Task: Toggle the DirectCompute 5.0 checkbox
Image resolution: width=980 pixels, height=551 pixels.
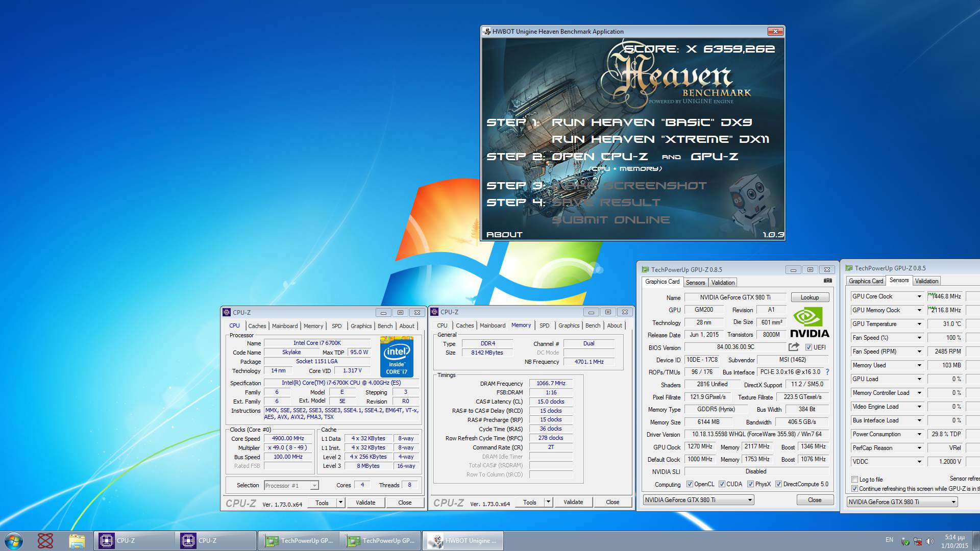Action: point(778,484)
